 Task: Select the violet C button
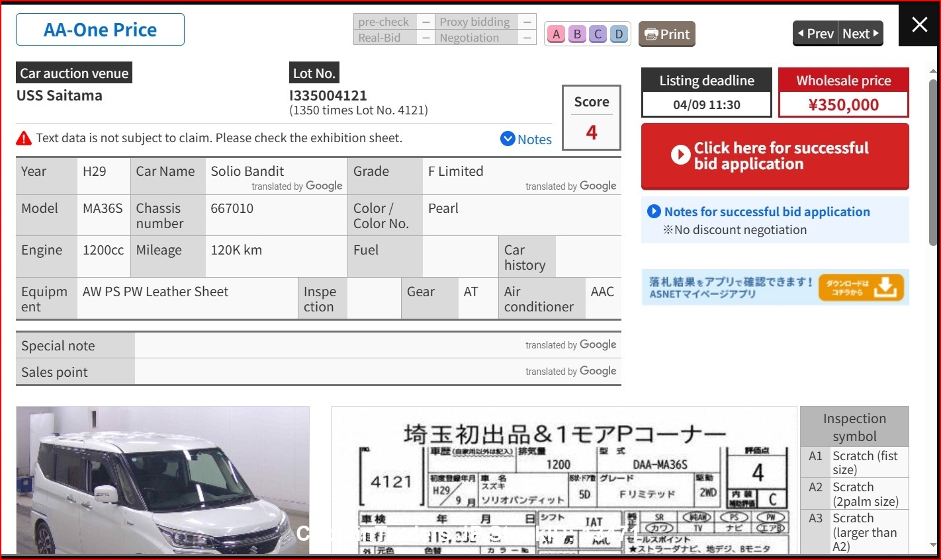click(x=598, y=34)
